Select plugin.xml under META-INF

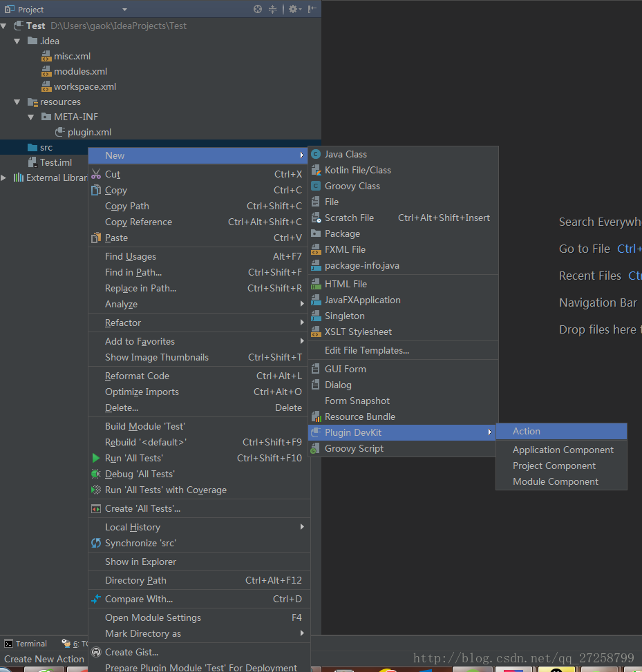(89, 133)
